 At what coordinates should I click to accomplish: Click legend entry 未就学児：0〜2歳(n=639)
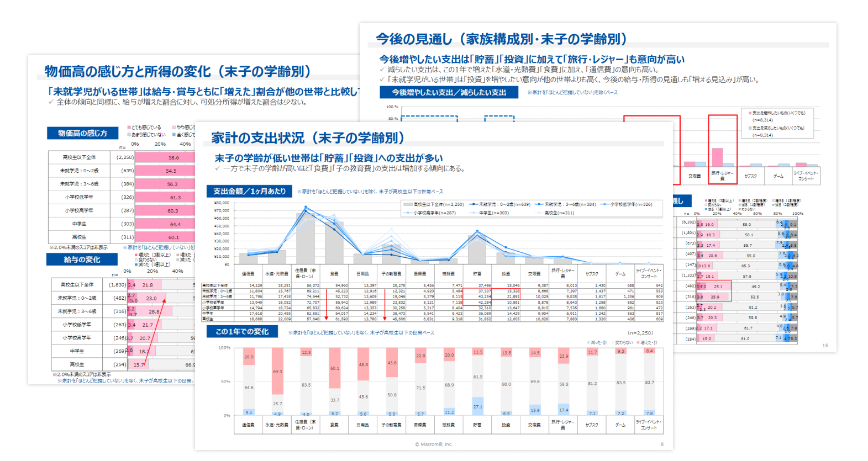500,204
